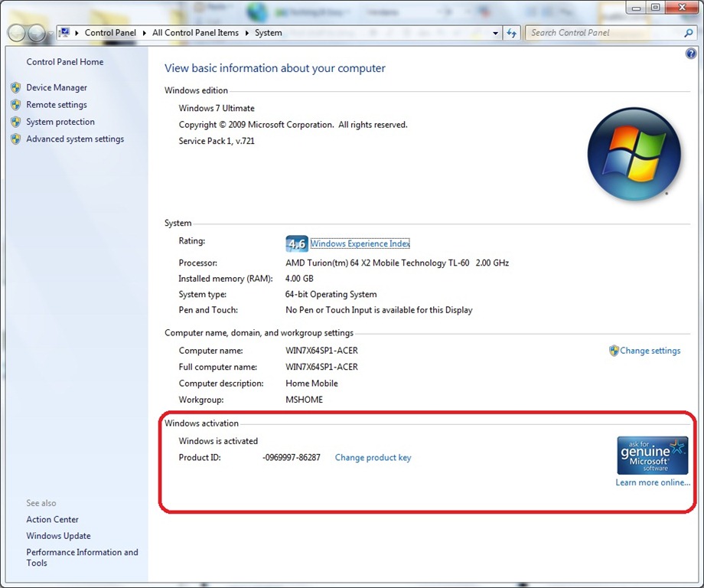Screen dimensions: 704x588
Task: Open Device Manager from sidebar
Action: tap(57, 87)
